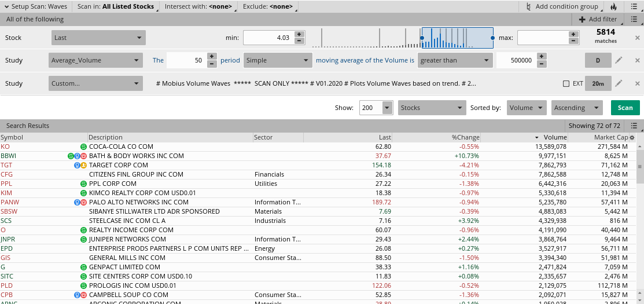Open the Ascending sort order dropdown
Screen dimensions: 644x304
577,108
